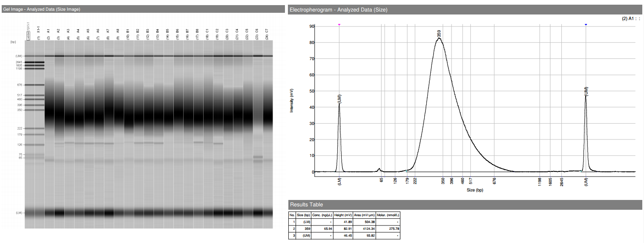Click the Molar. (nmol/L) column header
The image size is (644, 246).
click(388, 216)
